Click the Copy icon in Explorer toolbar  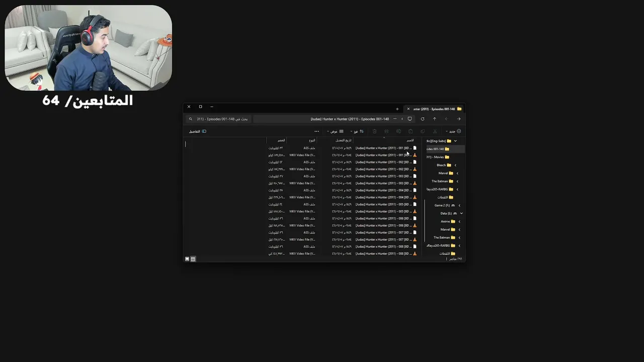pos(423,131)
